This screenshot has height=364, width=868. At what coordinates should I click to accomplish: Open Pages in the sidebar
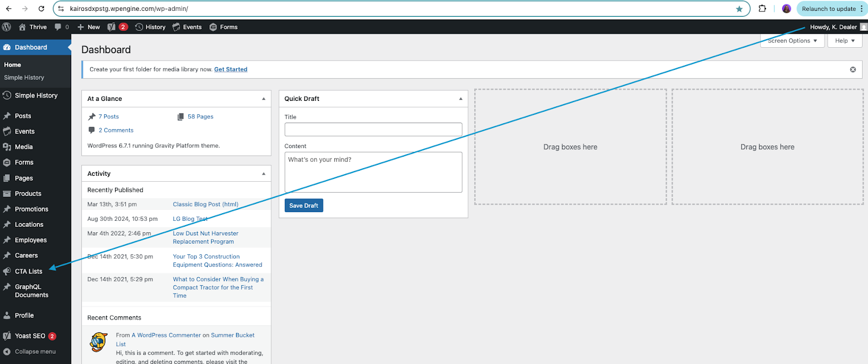(35, 178)
